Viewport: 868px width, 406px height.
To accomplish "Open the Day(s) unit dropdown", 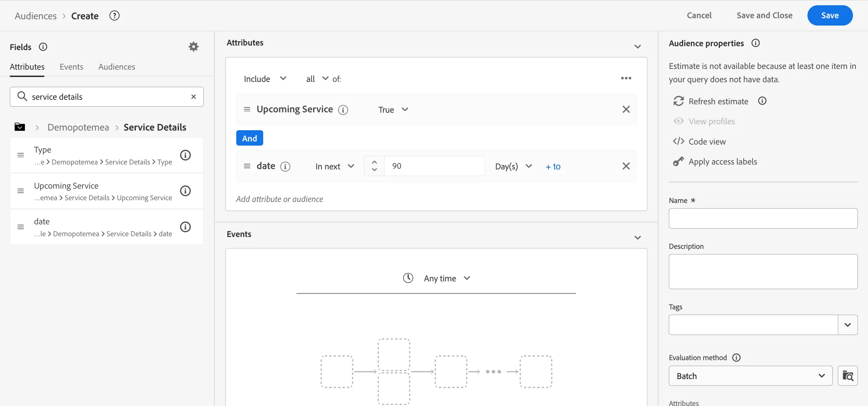I will tap(513, 166).
